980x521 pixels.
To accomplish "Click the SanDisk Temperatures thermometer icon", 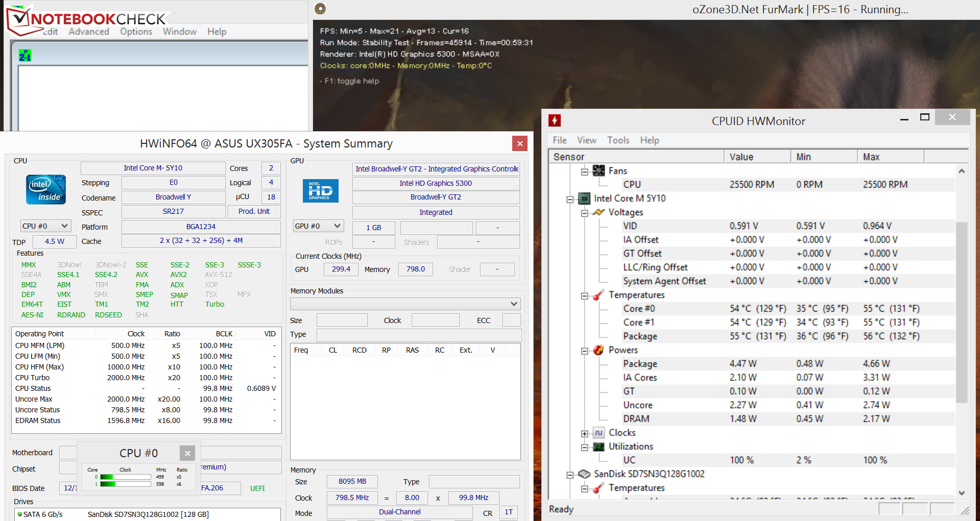I will [599, 488].
